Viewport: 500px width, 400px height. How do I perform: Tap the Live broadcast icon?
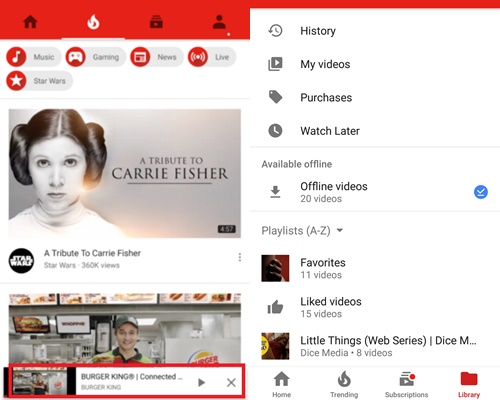(x=198, y=57)
